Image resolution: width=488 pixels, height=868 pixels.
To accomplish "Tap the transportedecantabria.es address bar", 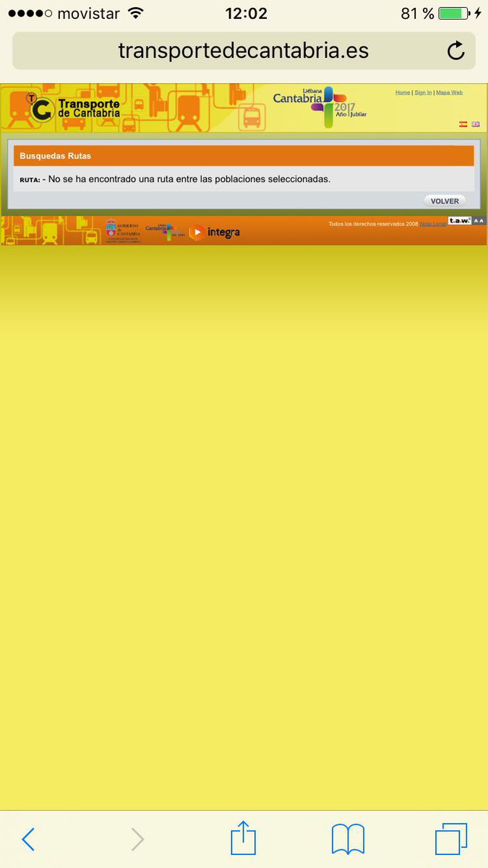I will (x=244, y=51).
